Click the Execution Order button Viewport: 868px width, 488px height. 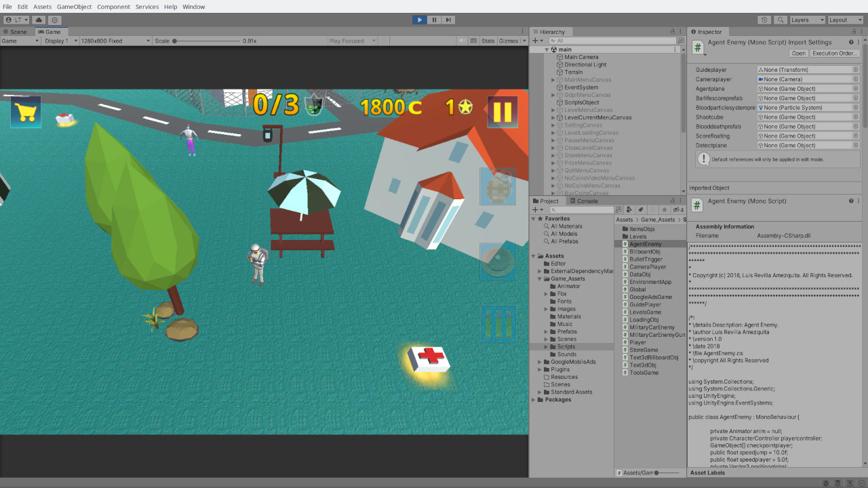(x=834, y=53)
